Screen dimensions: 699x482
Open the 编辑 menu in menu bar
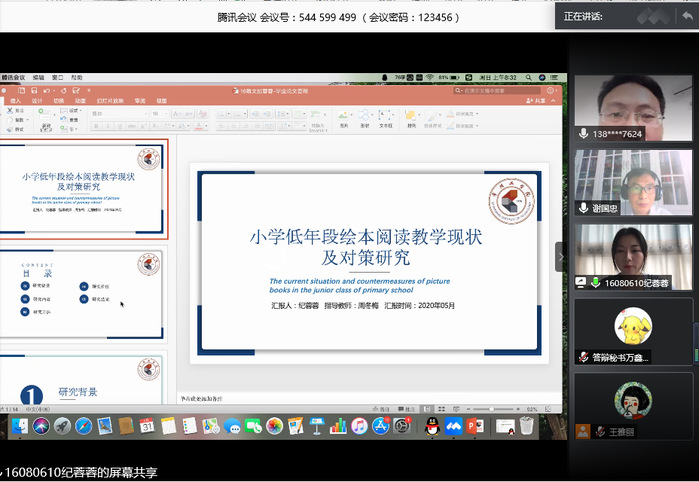coord(38,77)
